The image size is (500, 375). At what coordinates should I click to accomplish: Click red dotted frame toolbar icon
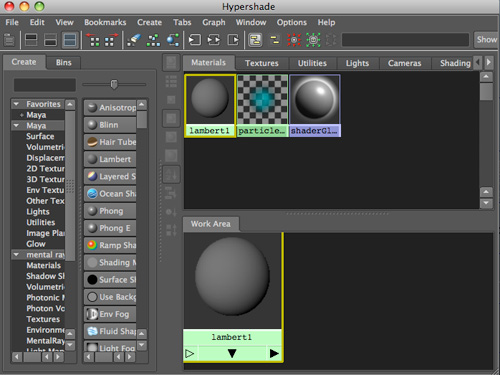tap(294, 40)
